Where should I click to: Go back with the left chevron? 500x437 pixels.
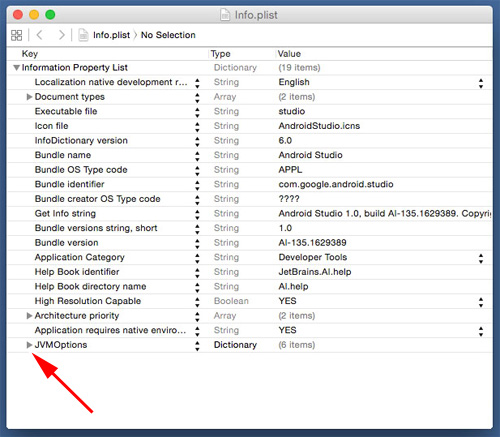(39, 35)
